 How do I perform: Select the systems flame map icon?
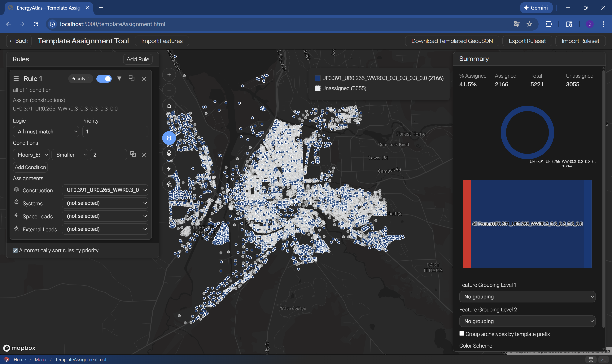[169, 153]
